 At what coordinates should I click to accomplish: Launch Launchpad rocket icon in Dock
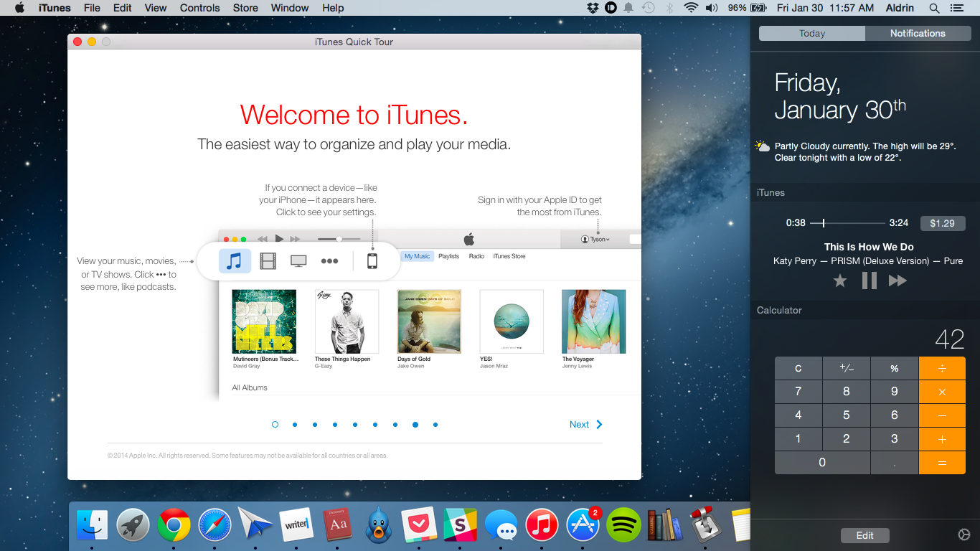[x=133, y=525]
